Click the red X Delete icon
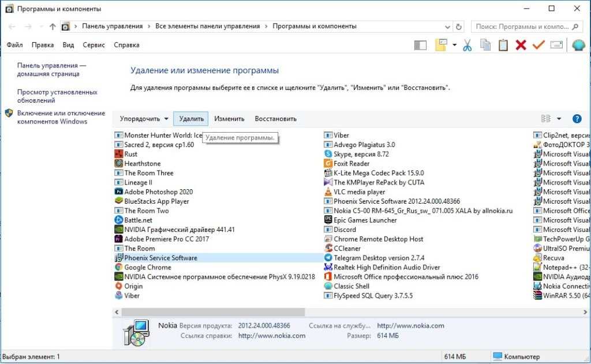591x364 pixels. [x=521, y=45]
